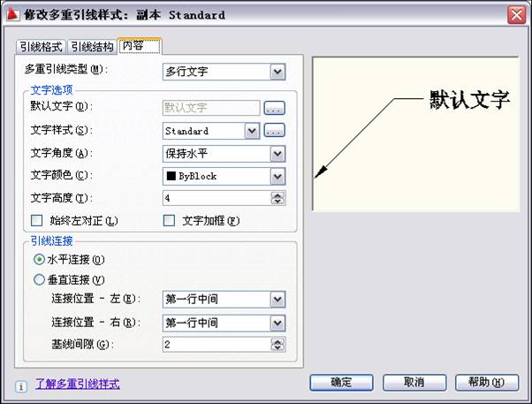Click the 取消 button
Screen dimensions: 532x404
click(414, 382)
